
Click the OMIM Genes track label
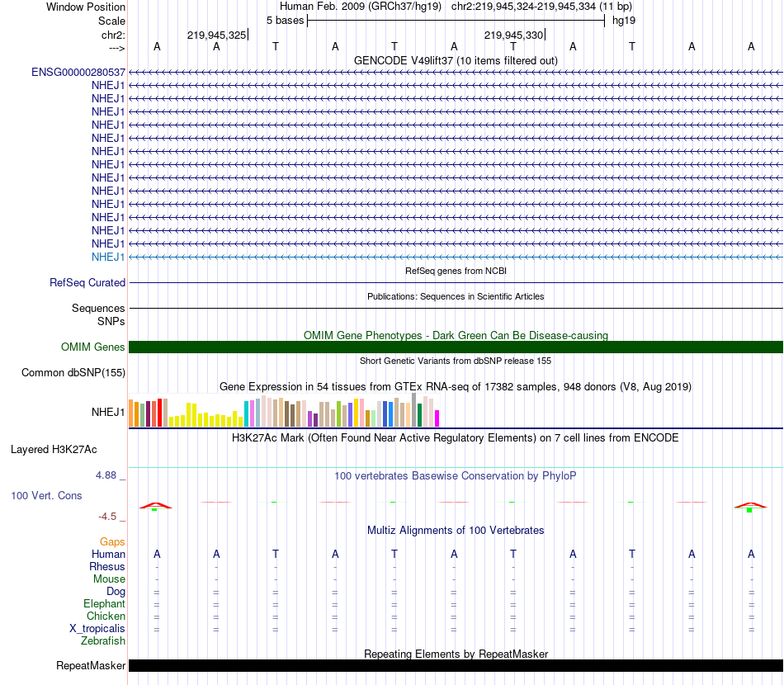93,347
